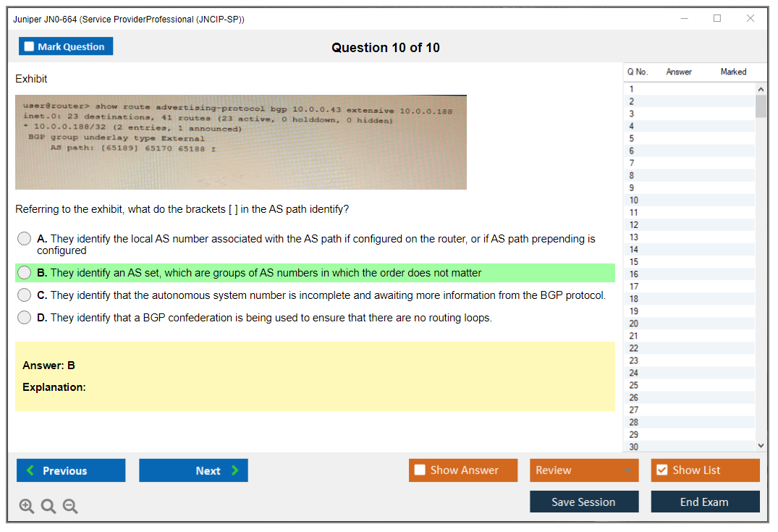The width and height of the screenshot is (778, 532).
Task: Tick the Mark Question checkbox
Action: 30,47
